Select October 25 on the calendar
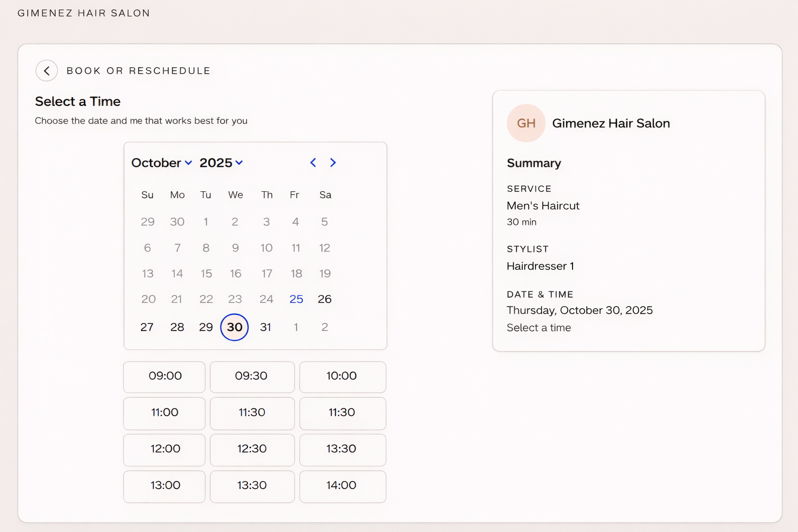Image resolution: width=798 pixels, height=532 pixels. click(x=296, y=299)
